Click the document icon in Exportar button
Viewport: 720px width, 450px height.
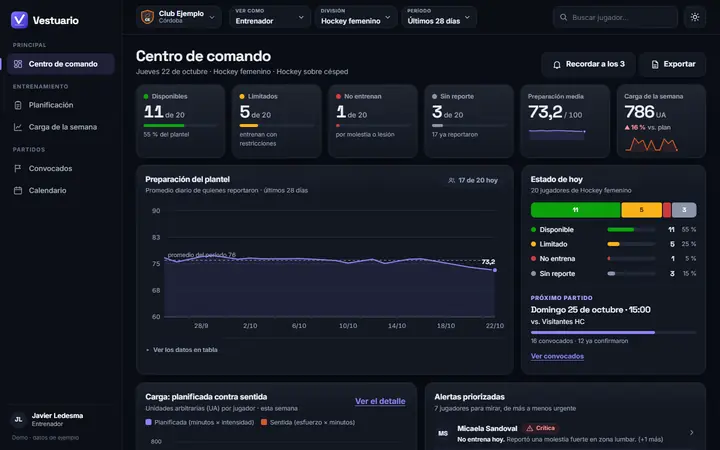click(655, 65)
